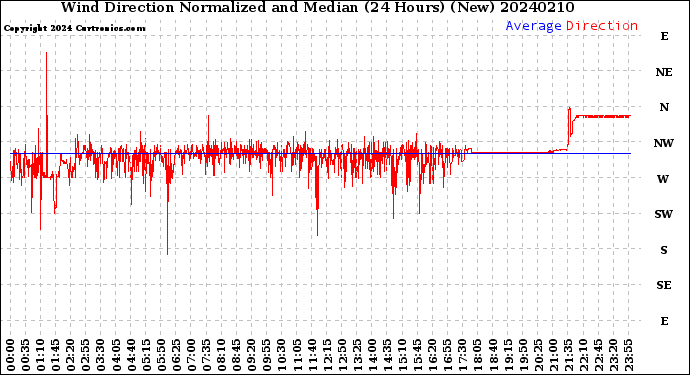Click the 19:50 time label
This screenshot has height=375, width=690.
click(x=523, y=355)
